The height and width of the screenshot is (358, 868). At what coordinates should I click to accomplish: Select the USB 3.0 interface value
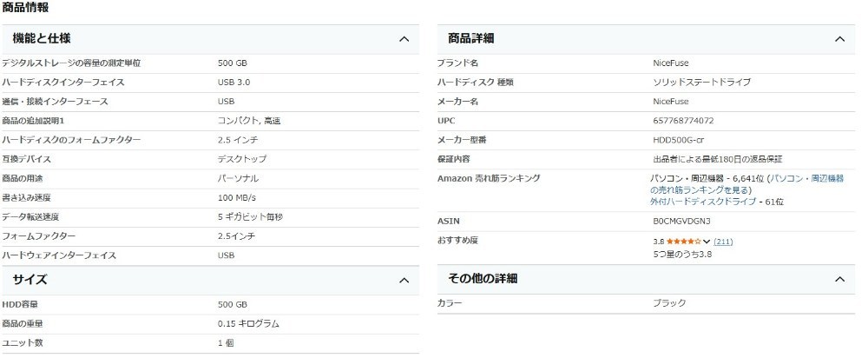(x=233, y=83)
